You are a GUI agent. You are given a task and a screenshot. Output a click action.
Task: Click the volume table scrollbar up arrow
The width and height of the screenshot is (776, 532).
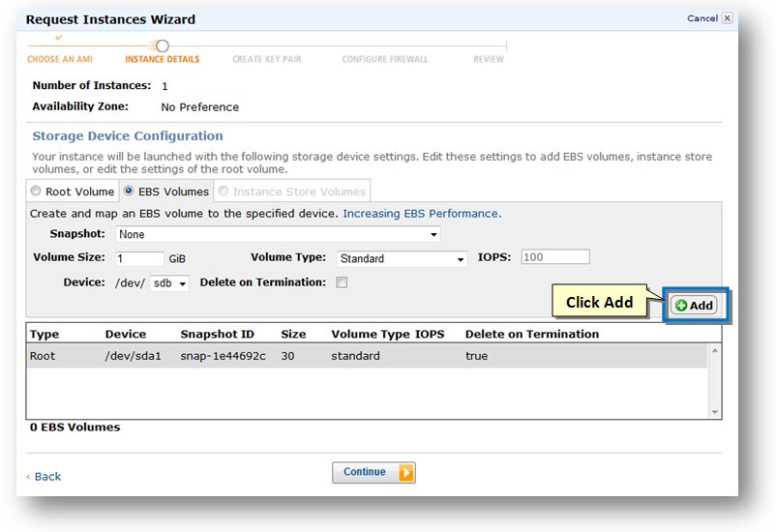click(715, 350)
